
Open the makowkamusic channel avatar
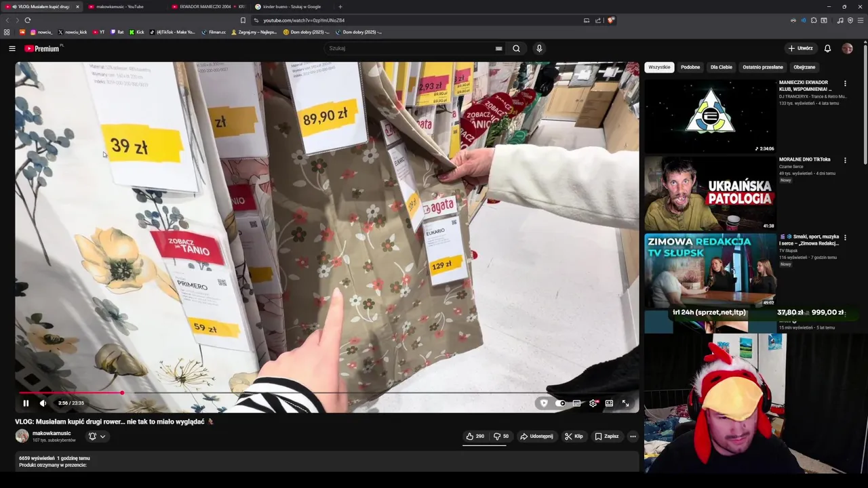point(22,436)
